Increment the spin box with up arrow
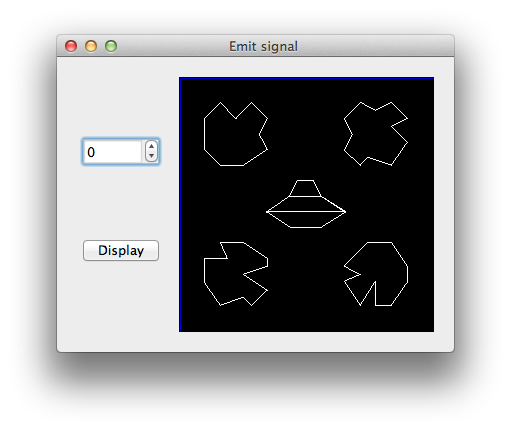The width and height of the screenshot is (511, 431). 151,146
